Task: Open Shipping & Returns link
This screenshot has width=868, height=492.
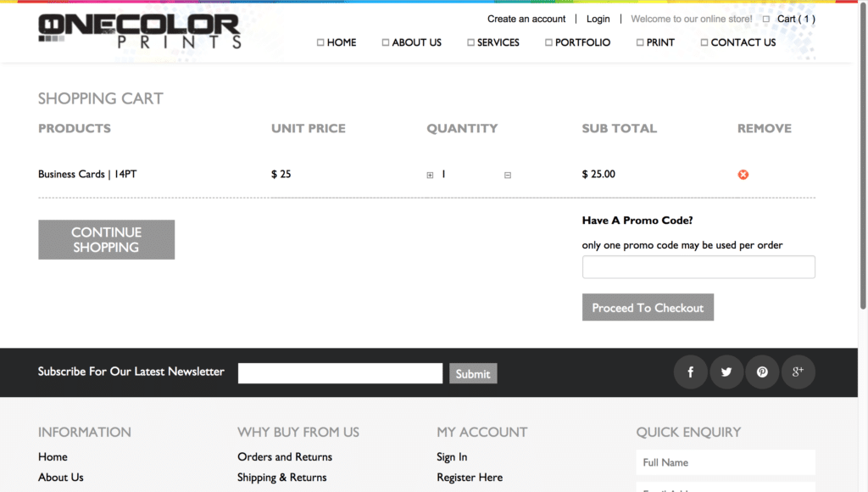Action: pyautogui.click(x=281, y=477)
